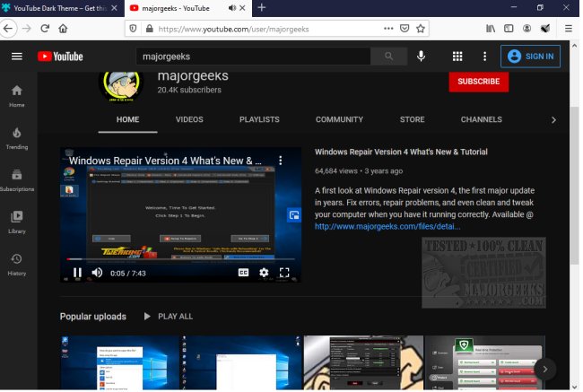The image size is (583, 392).
Task: Click the dark theme extension toolbar icon
Action: tap(545, 29)
